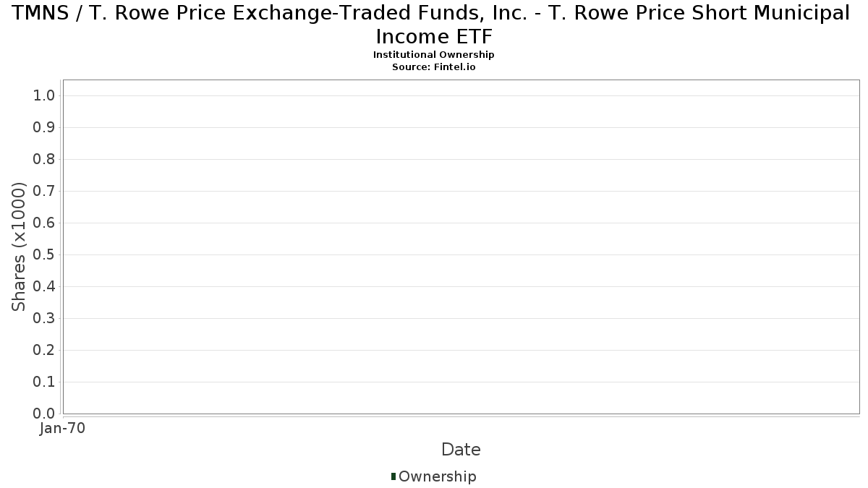Click the 0.3 y-axis tick label
This screenshot has height=488, width=868.
pyautogui.click(x=44, y=319)
